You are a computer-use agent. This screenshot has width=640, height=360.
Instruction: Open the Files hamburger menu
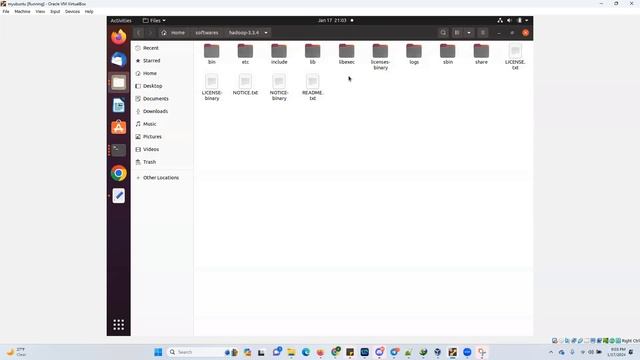pyautogui.click(x=482, y=33)
